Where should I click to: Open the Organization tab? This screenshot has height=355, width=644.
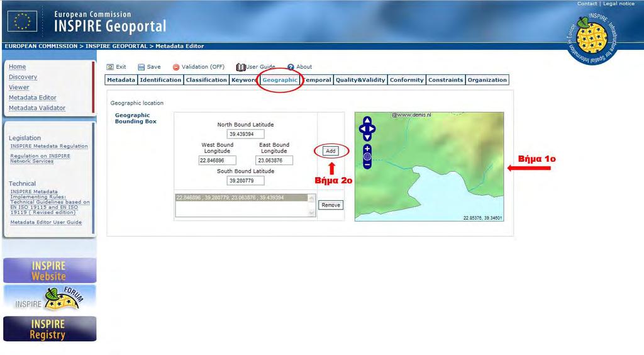click(487, 80)
